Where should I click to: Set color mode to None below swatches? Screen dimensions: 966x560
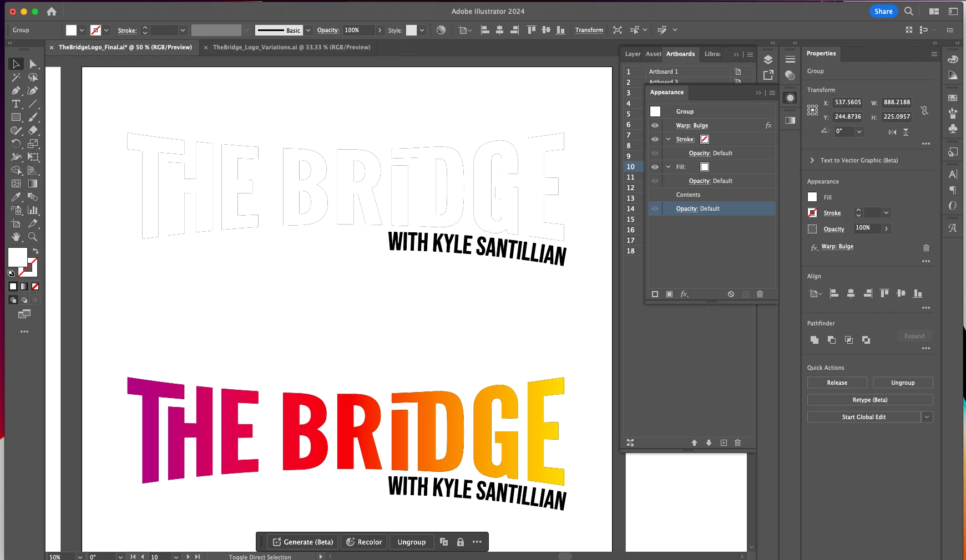point(36,287)
